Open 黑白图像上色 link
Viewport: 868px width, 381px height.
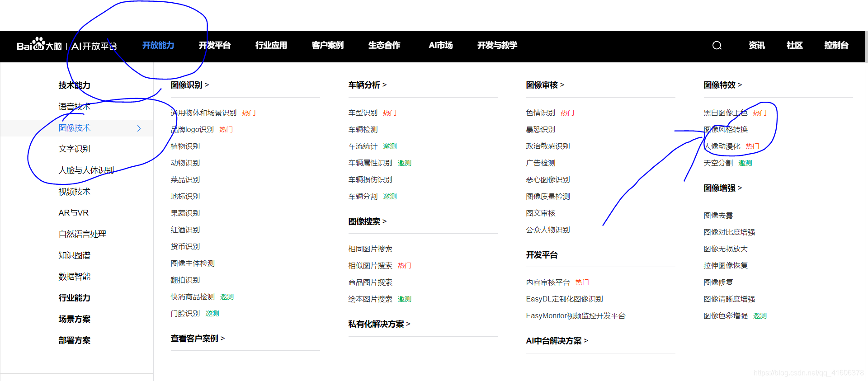726,113
